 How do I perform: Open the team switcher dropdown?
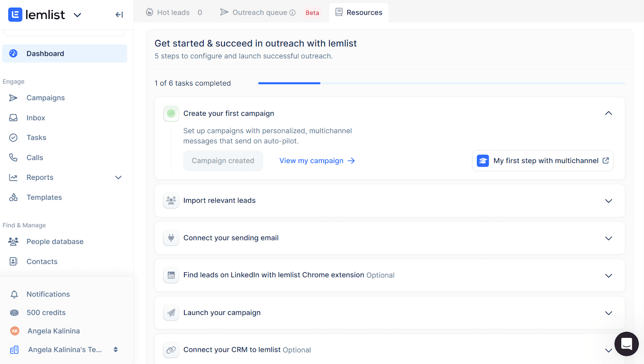click(x=116, y=350)
